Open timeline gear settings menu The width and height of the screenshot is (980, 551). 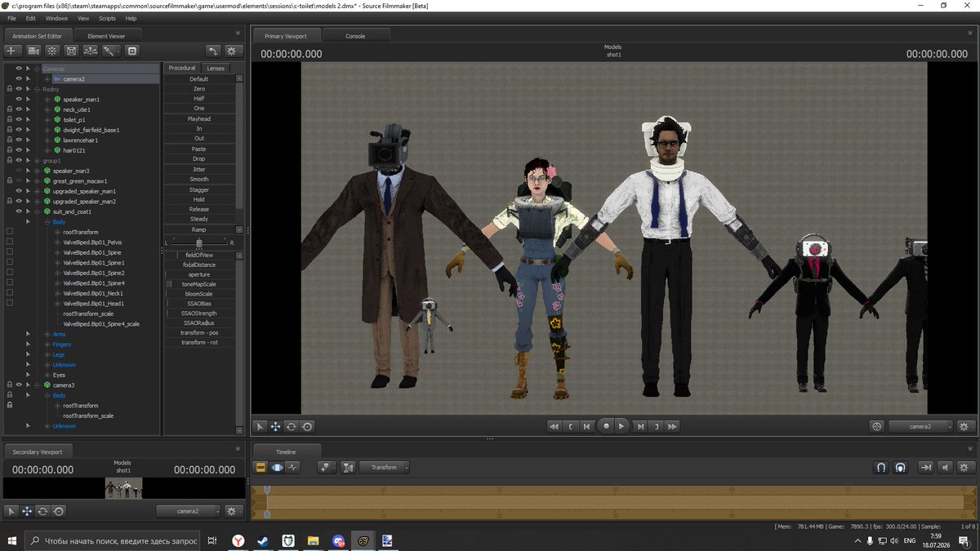(x=966, y=467)
